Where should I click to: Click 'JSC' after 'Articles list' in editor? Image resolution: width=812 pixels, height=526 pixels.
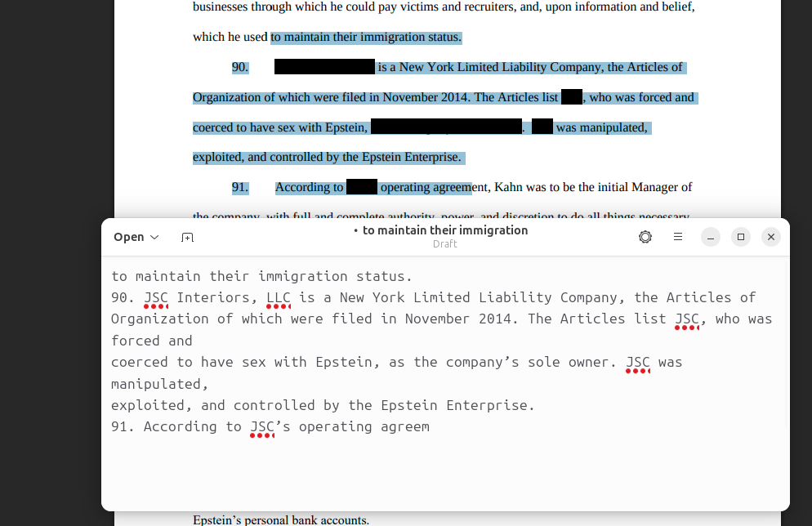pos(687,319)
